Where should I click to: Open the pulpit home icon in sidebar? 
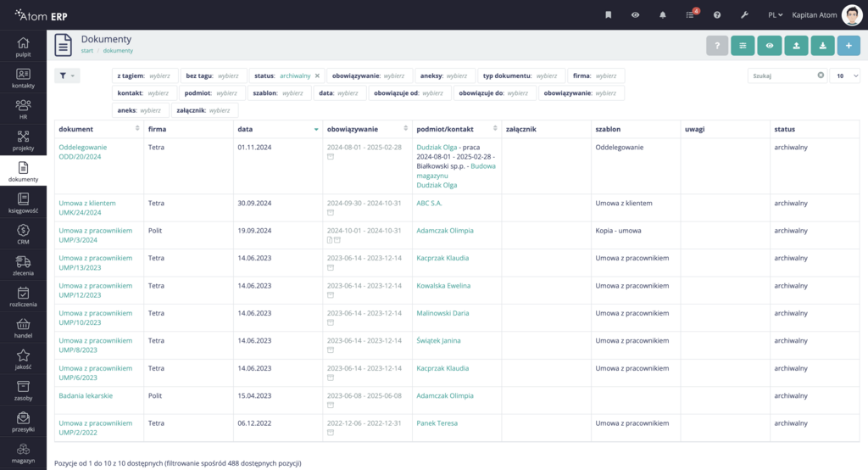[x=23, y=47]
